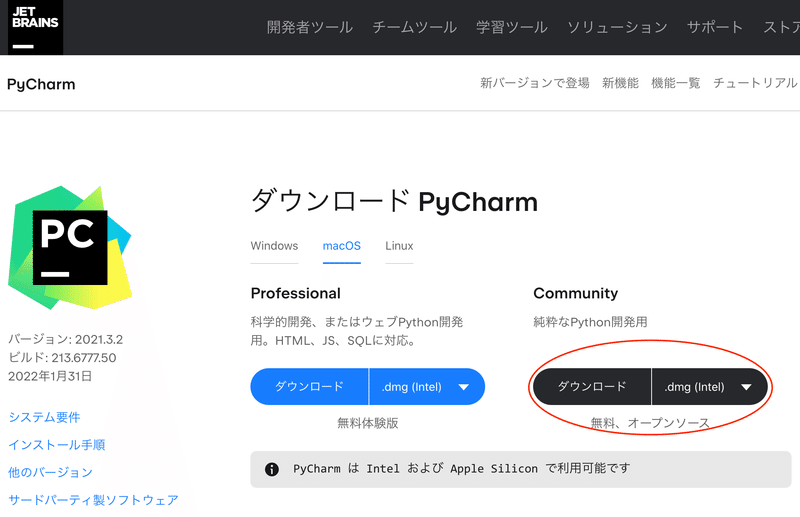Open the 学習ツール menu

512,27
